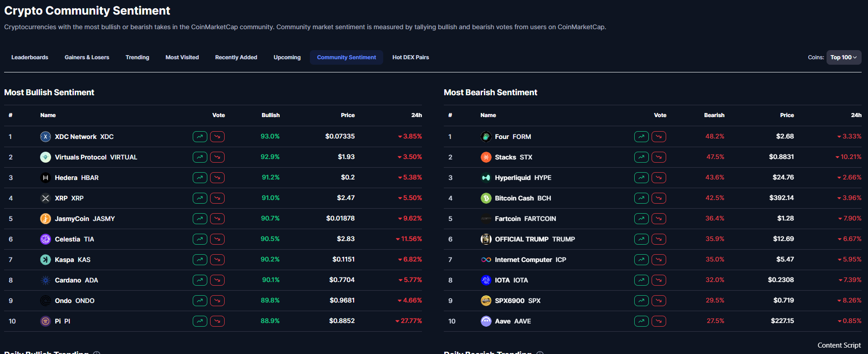
Task: Click the Bitcoin Cash coin logo
Action: click(486, 198)
